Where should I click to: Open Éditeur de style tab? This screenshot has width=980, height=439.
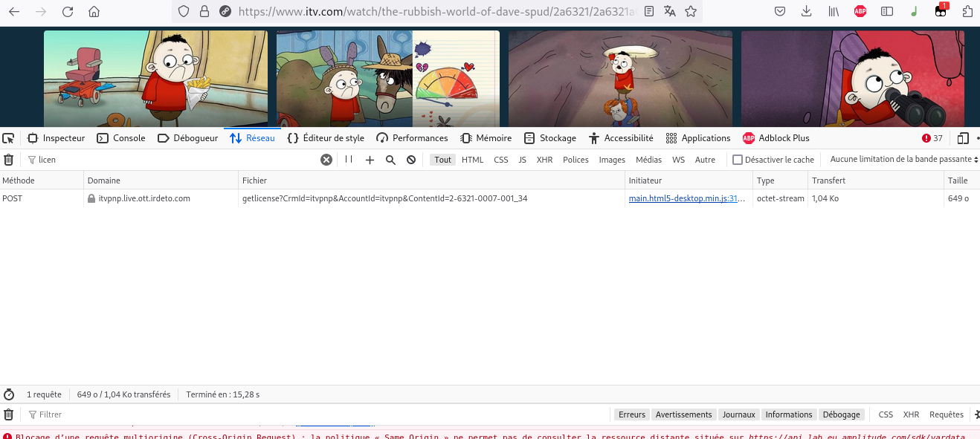pyautogui.click(x=326, y=138)
